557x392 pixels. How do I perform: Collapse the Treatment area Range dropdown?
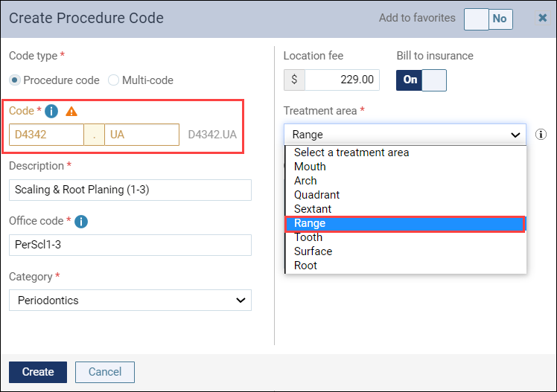pos(404,135)
